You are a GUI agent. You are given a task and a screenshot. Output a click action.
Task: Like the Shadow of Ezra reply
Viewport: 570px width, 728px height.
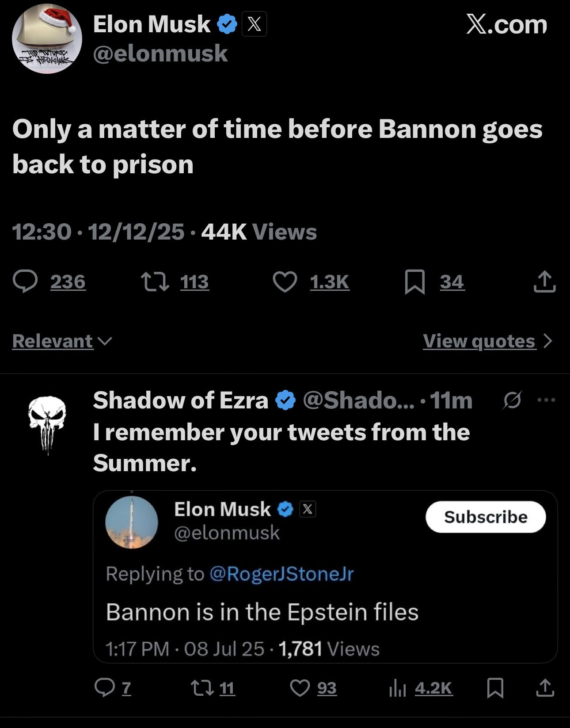[x=300, y=688]
